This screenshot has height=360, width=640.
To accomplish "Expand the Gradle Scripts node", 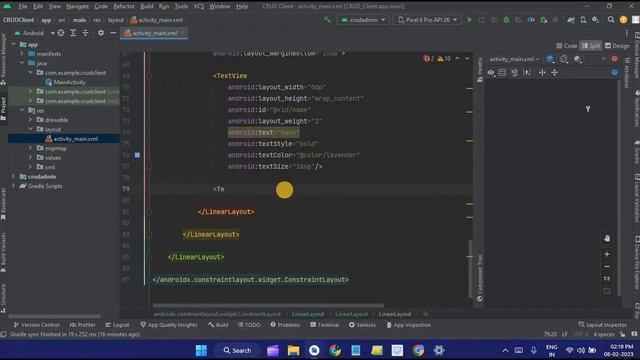I will 13,186.
